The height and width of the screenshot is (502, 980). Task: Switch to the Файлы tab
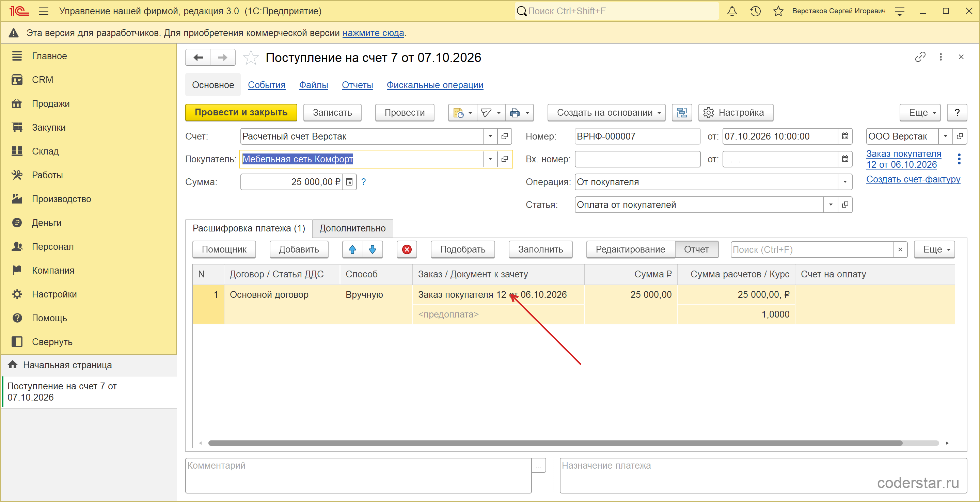click(314, 85)
